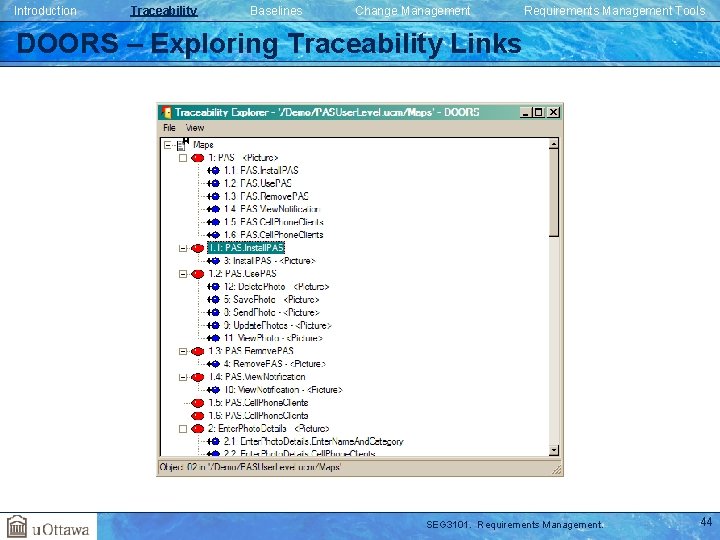The height and width of the screenshot is (540, 720).
Task: Click blue link icon of 10: ViewNotification
Action: pyautogui.click(x=214, y=390)
